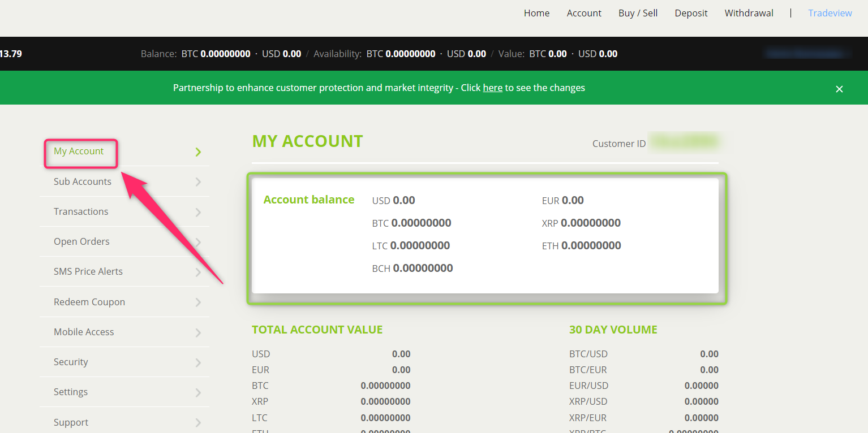Click Account in the top navigation

pos(584,13)
